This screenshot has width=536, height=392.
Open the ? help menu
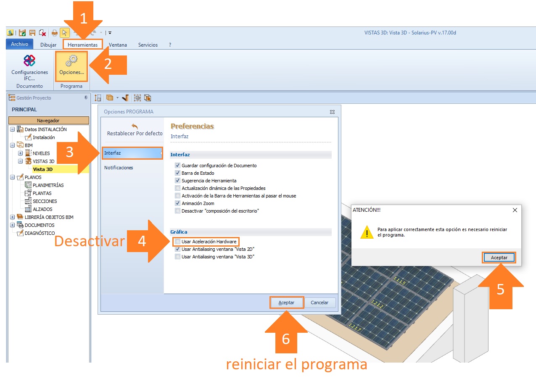[x=170, y=45]
